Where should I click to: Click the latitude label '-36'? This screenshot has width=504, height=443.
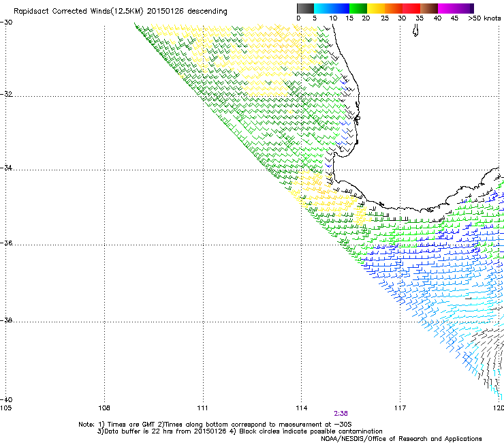pyautogui.click(x=6, y=243)
